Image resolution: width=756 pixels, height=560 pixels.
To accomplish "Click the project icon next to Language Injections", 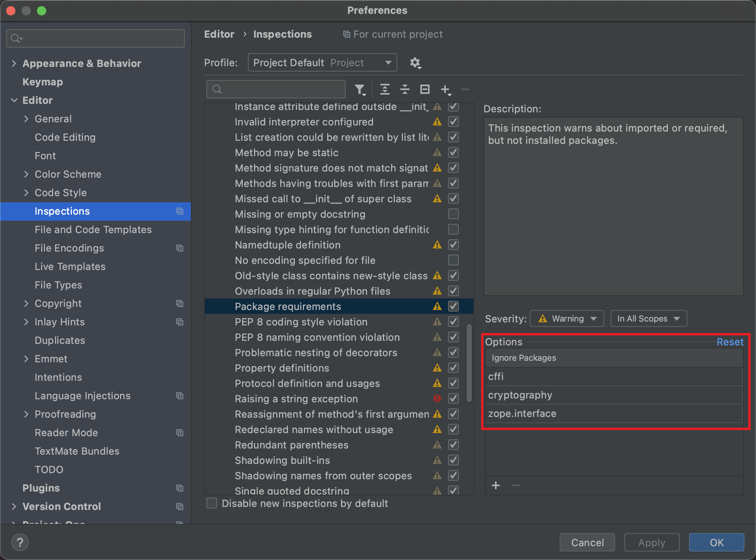I will (180, 396).
